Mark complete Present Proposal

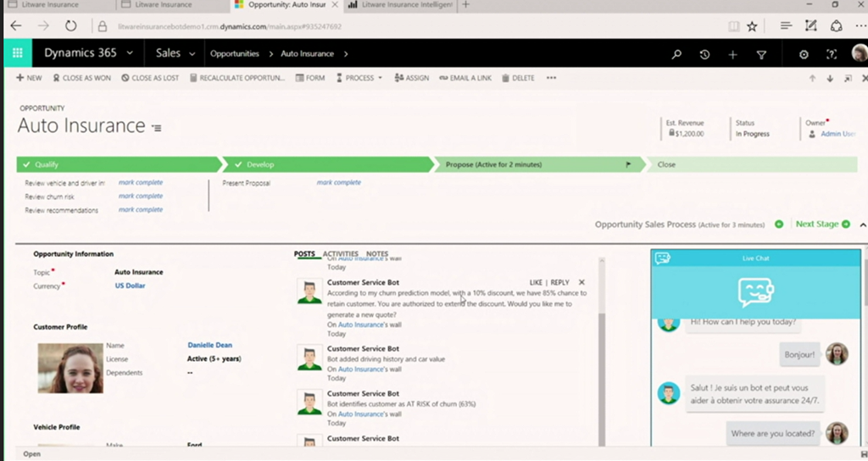pos(339,182)
